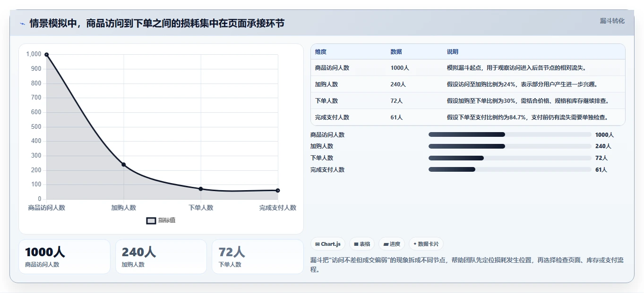
Task: Click the 下单人数 x-axis label
Action: point(201,208)
